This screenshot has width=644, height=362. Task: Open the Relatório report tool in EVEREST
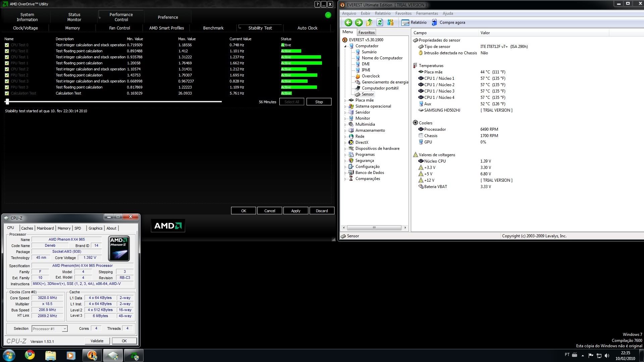[414, 22]
